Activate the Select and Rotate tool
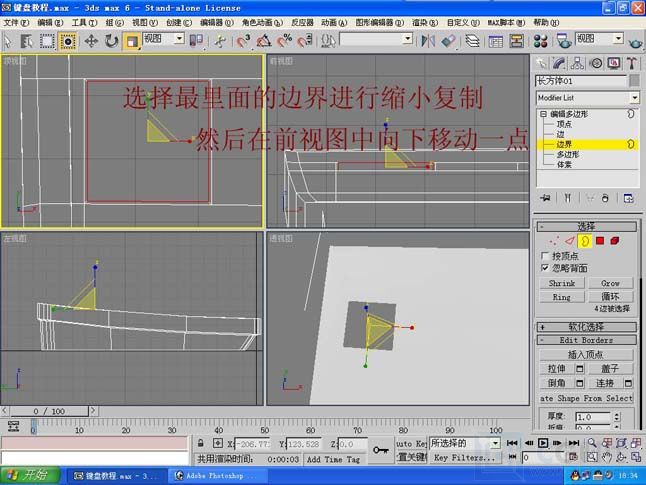646x485 pixels. (x=111, y=41)
